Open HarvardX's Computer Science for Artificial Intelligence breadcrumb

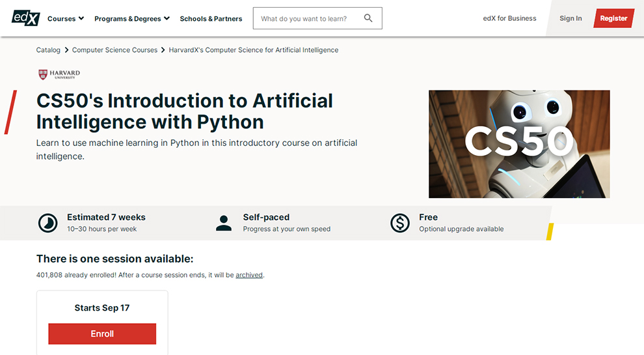pos(254,50)
